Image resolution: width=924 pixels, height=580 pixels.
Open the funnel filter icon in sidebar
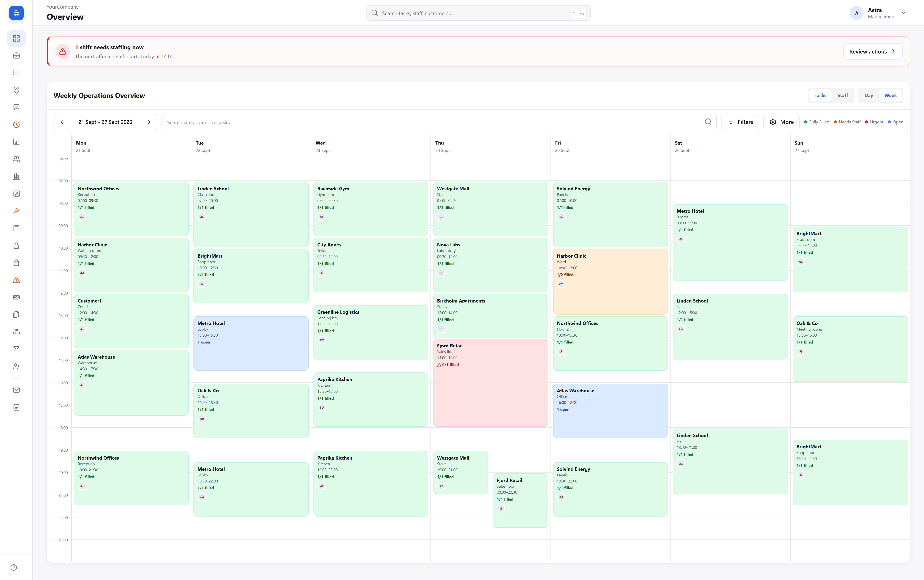(16, 349)
